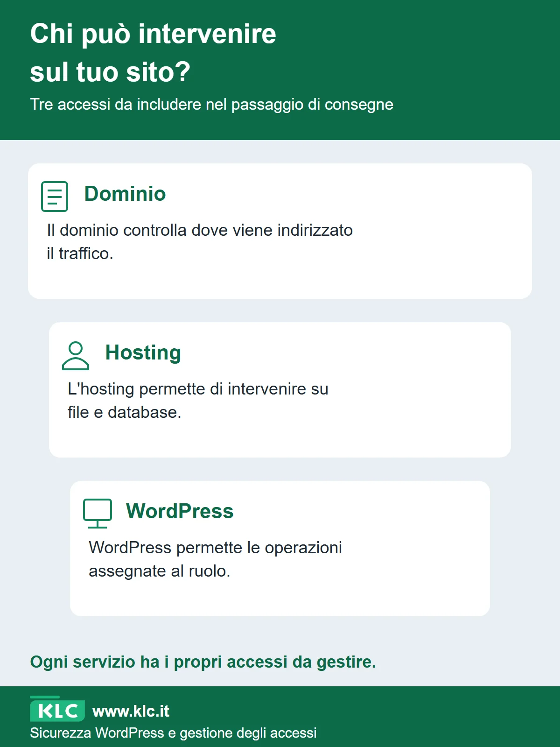
Task: Click the subtitle 'Tre accessi da includere nel passaggio di consegne'
Action: [x=211, y=105]
